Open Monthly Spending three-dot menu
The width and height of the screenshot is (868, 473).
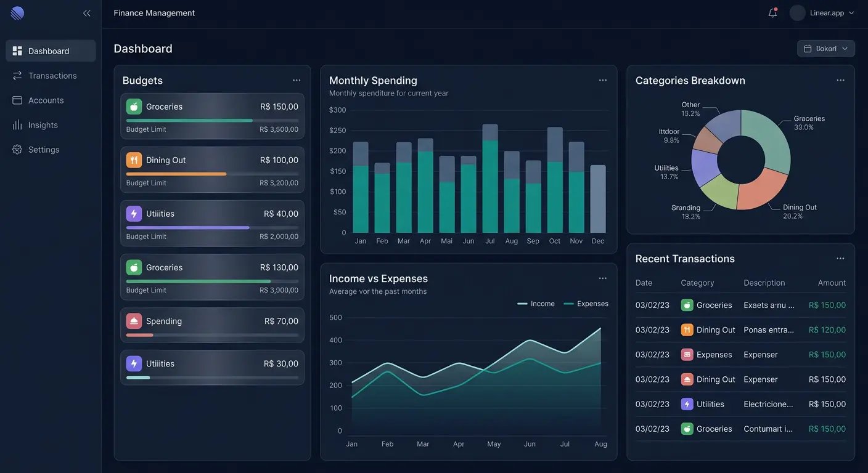pyautogui.click(x=602, y=81)
